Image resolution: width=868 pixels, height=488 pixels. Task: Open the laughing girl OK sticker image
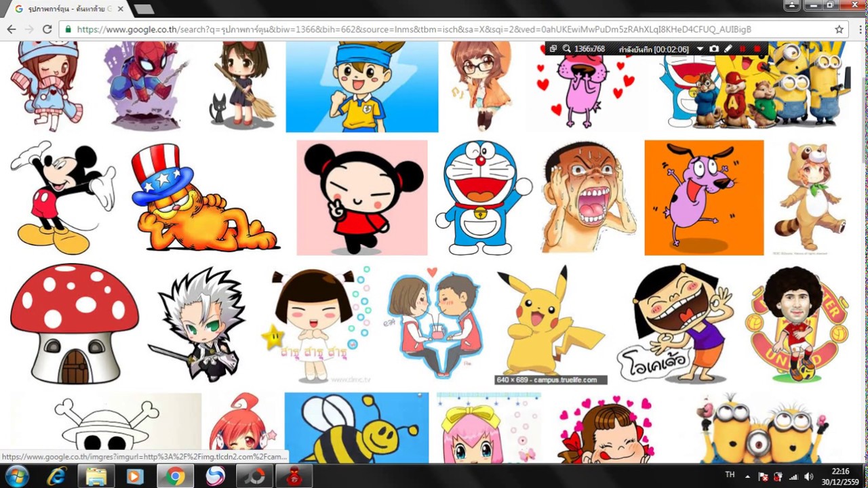pos(675,324)
